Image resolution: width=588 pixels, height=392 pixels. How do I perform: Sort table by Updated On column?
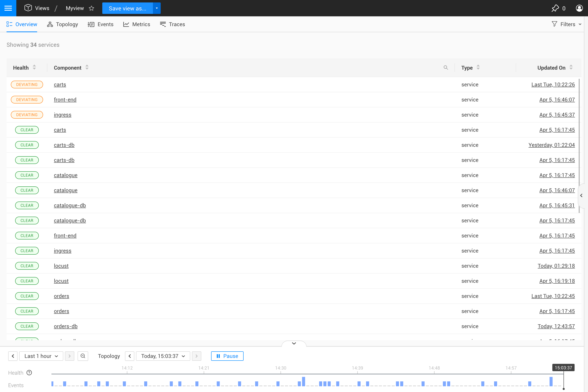pos(571,68)
